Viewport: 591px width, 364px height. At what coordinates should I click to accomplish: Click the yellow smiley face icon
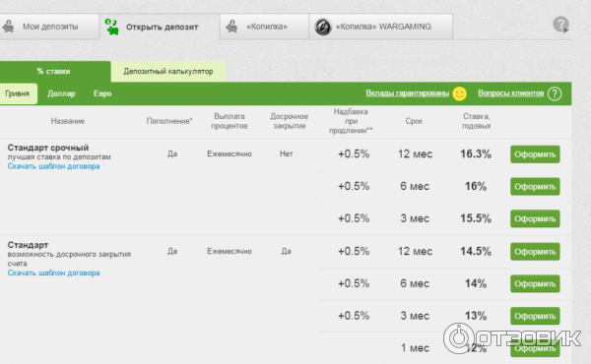[x=459, y=93]
